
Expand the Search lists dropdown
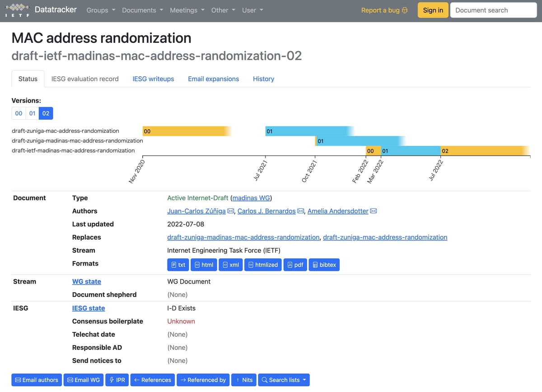point(284,380)
